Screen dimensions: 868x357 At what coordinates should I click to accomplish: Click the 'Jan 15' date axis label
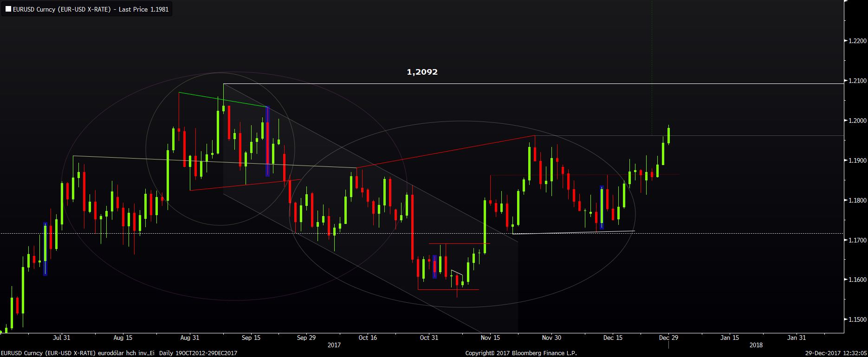click(x=730, y=338)
